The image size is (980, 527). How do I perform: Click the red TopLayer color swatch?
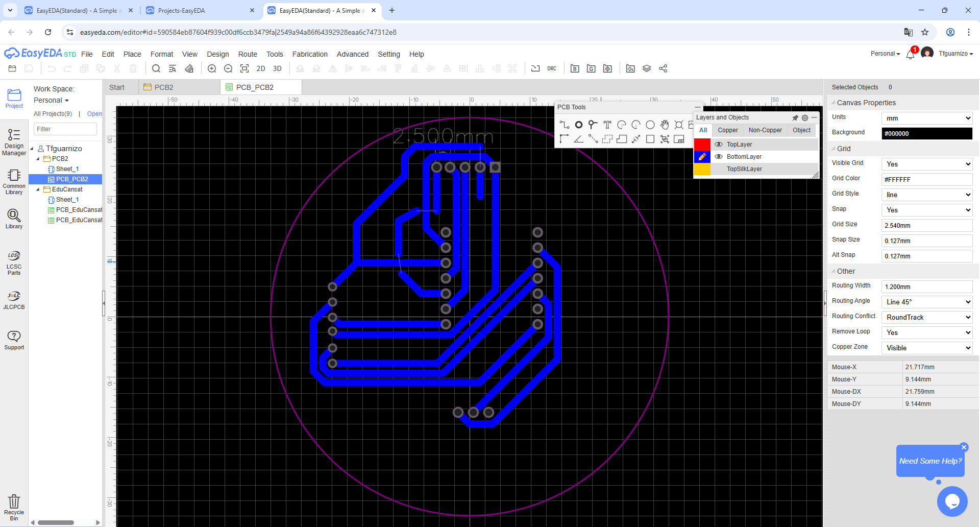(702, 145)
